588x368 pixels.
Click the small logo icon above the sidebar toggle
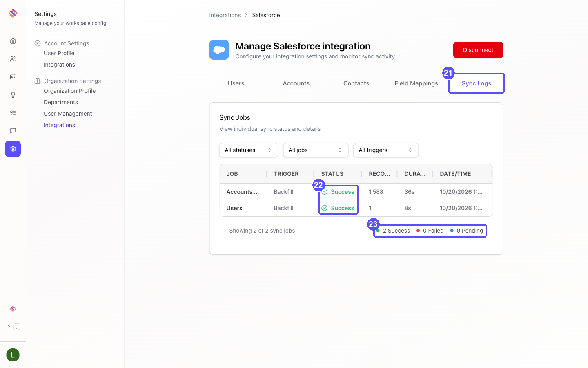(13, 309)
